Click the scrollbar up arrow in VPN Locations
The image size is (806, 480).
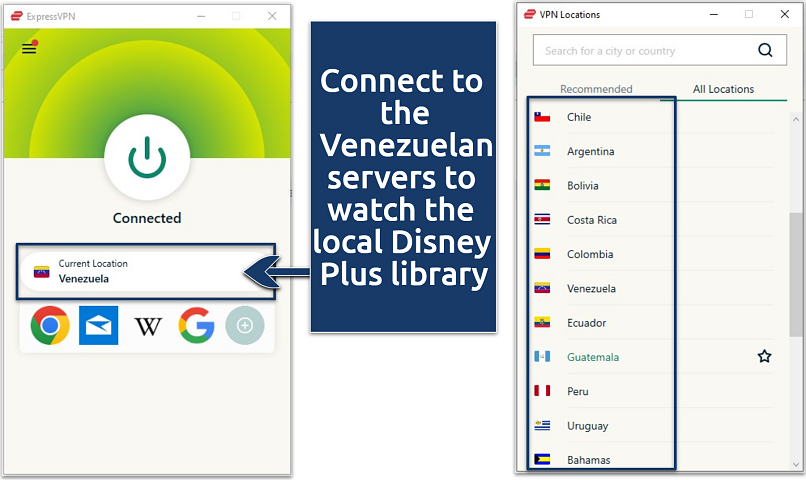click(x=796, y=119)
